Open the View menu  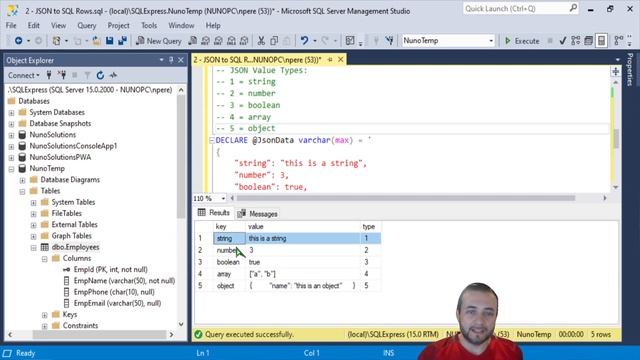[58, 25]
